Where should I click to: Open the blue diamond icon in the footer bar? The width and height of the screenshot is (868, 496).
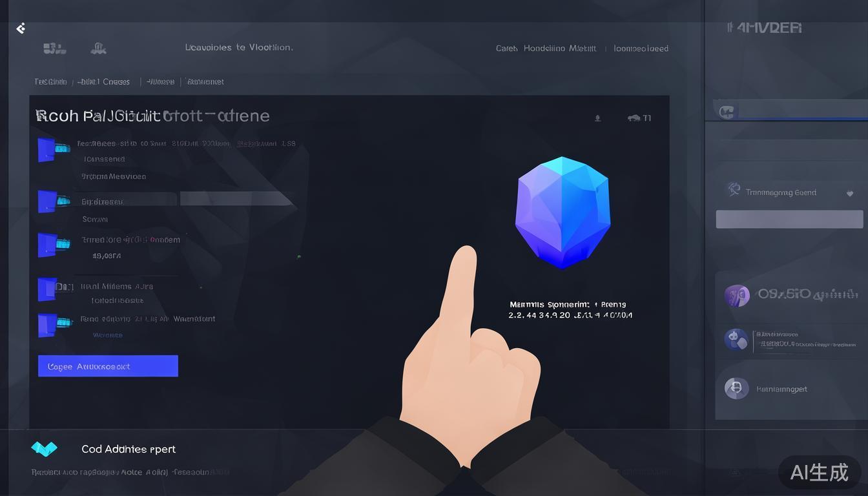point(45,449)
